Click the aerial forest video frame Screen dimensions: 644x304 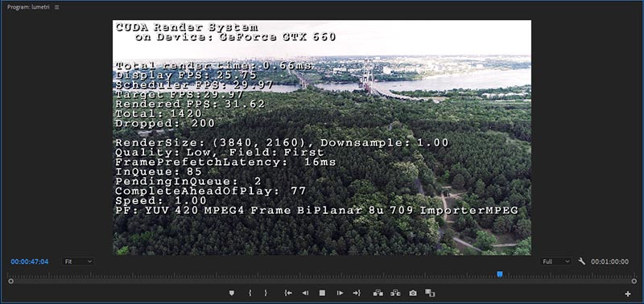[x=321, y=138]
